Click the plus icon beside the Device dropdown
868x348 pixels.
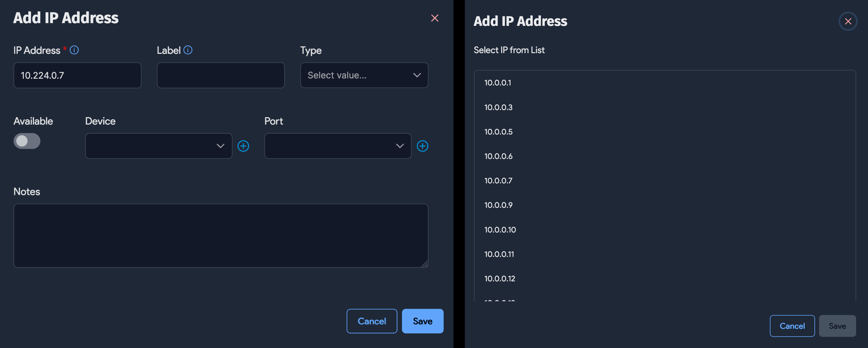[x=243, y=146]
